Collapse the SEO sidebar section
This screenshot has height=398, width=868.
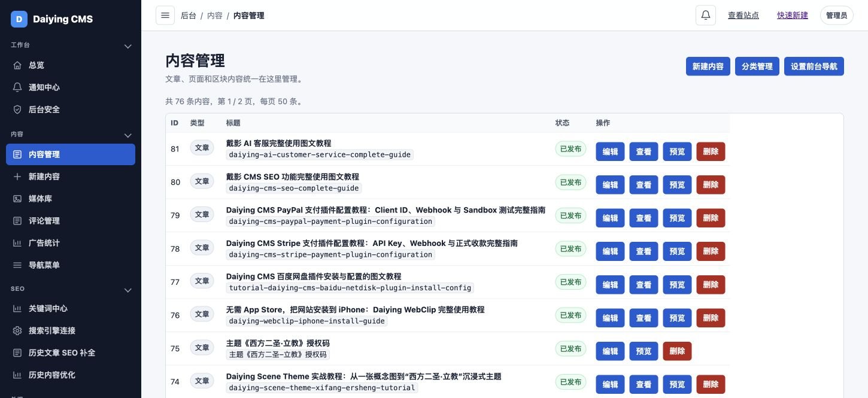[x=128, y=290]
